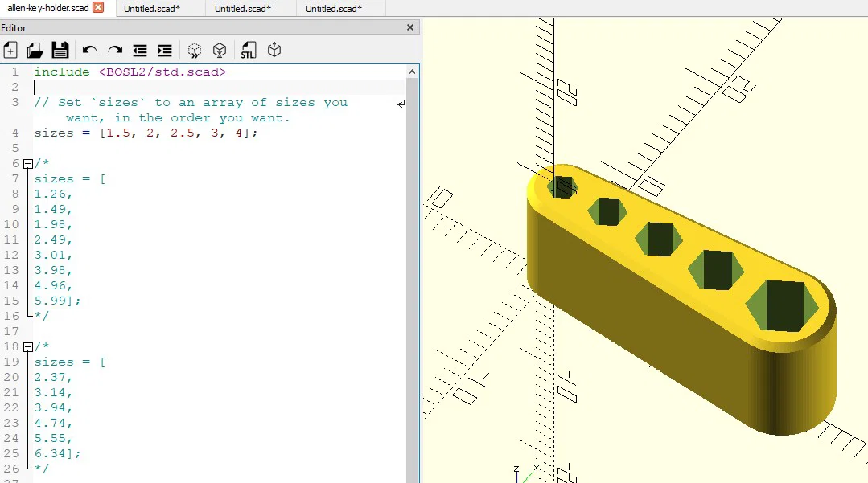
Task: Unindent the selected code
Action: 140,51
